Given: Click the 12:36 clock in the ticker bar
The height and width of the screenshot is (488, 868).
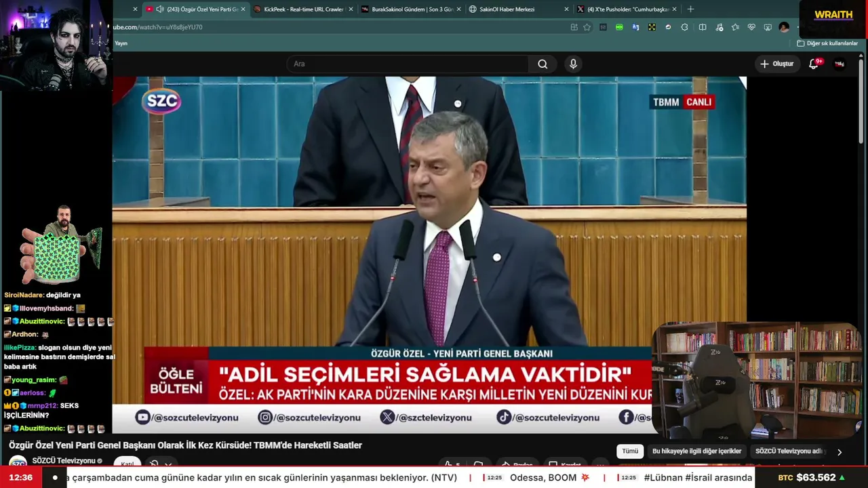Looking at the screenshot, I should [21, 478].
